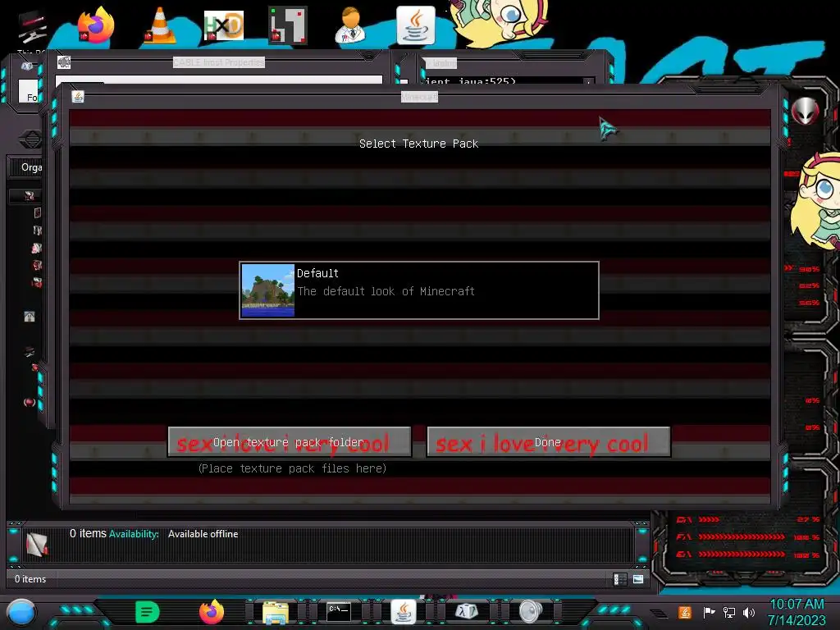Image resolution: width=840 pixels, height=630 pixels.
Task: Click the Open texture pack folder button
Action: pyautogui.click(x=290, y=442)
